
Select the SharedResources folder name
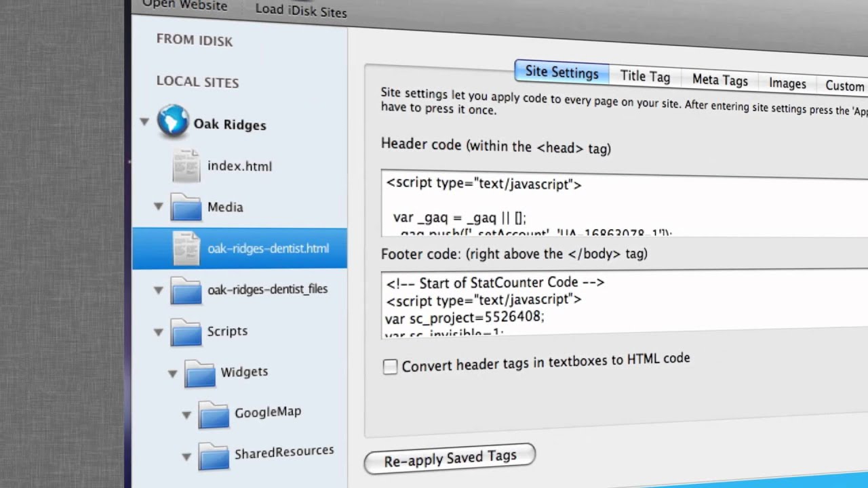[284, 452]
